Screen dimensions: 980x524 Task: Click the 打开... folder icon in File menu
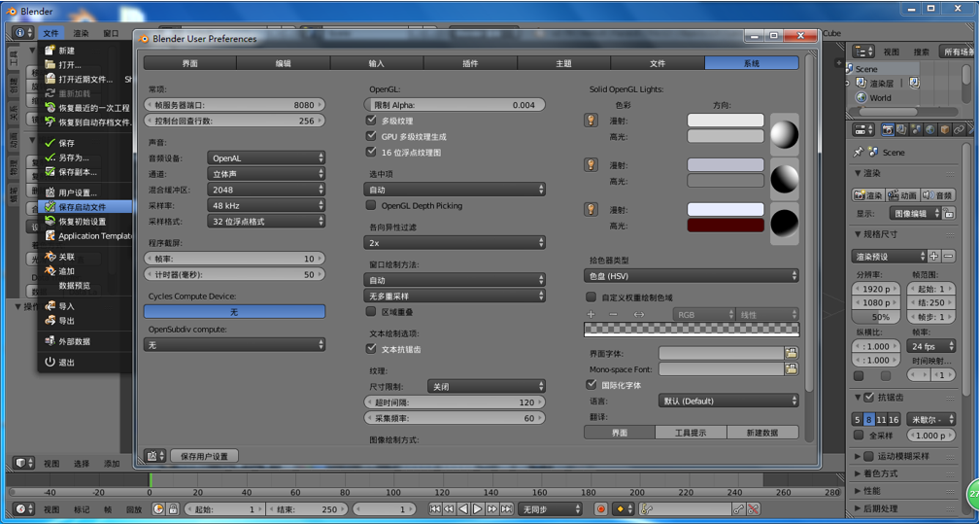coord(50,64)
